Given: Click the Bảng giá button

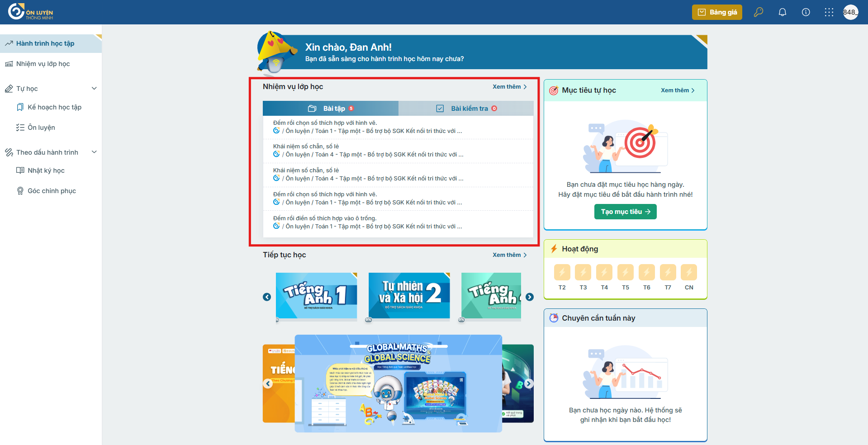Looking at the screenshot, I should (x=717, y=12).
